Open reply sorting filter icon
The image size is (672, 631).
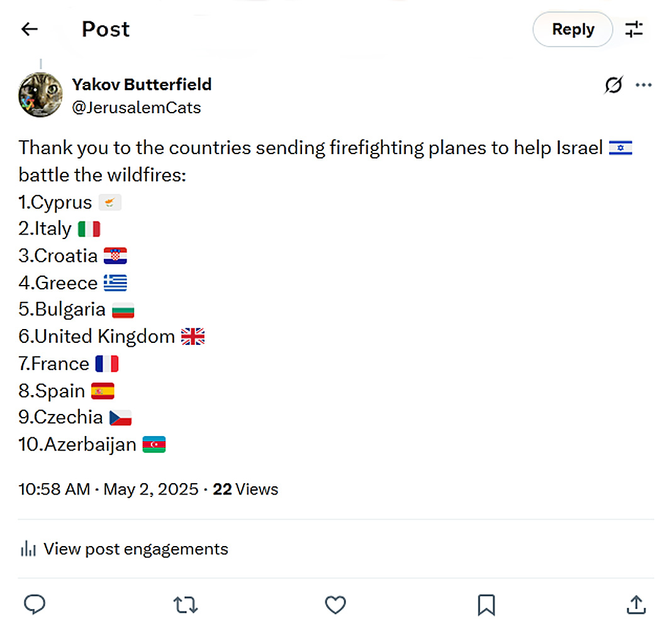tap(634, 29)
